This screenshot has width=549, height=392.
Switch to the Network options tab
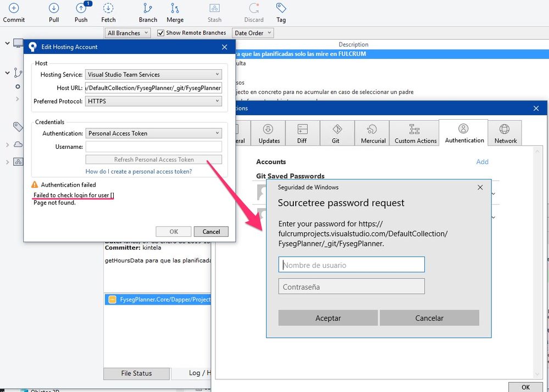(505, 133)
